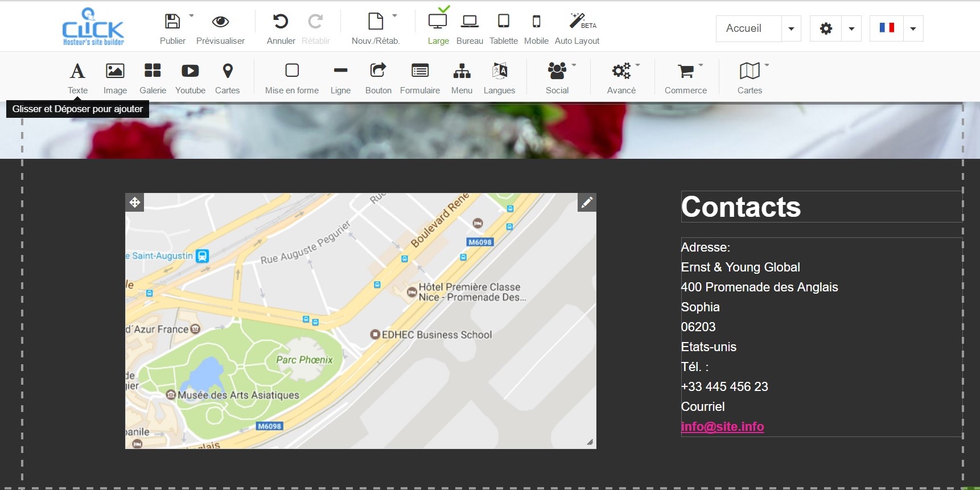This screenshot has width=980, height=490.
Task: Select the Texte element tool
Action: 77,78
